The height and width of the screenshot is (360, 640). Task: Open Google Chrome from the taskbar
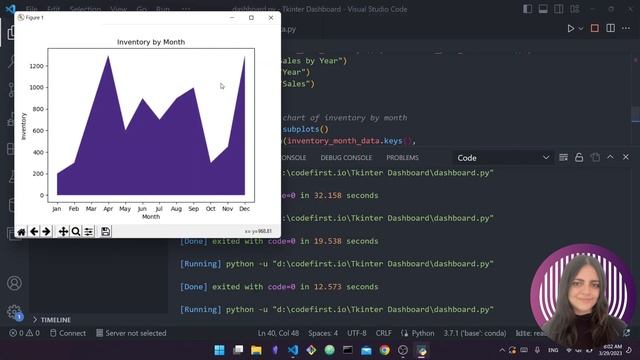tap(384, 350)
